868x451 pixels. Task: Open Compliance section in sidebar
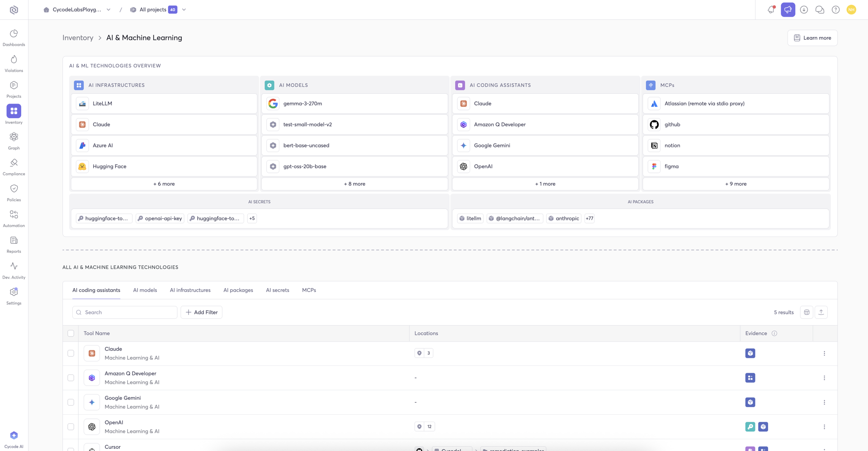pyautogui.click(x=14, y=167)
